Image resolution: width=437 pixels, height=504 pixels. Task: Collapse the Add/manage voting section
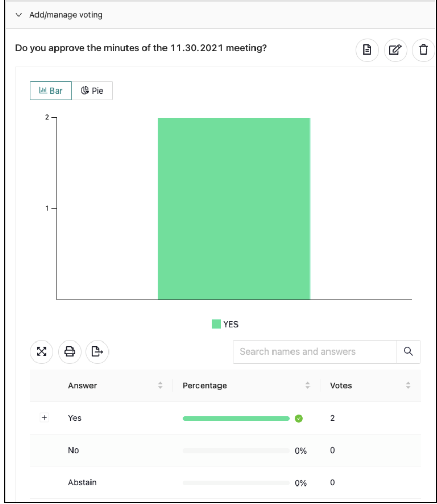[x=18, y=15]
